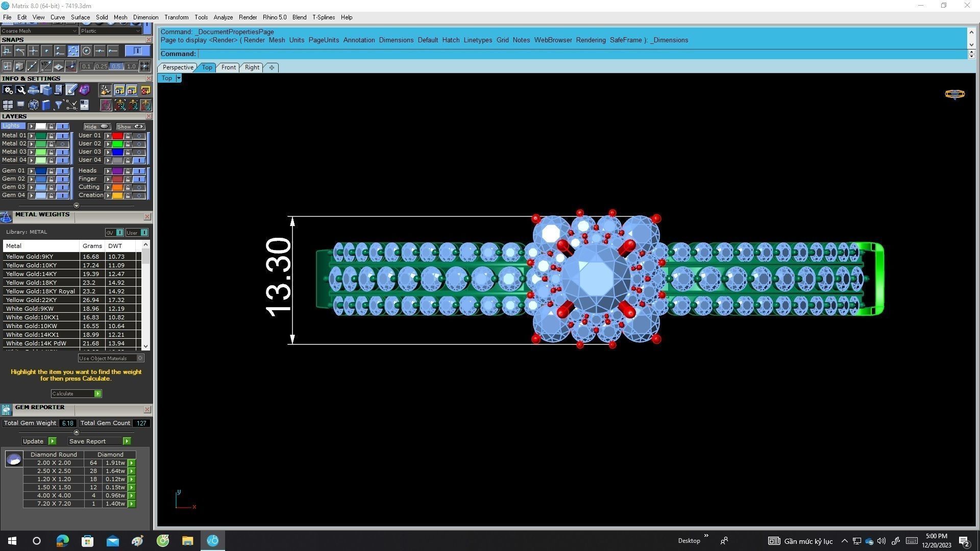Toggle lock on Gem 01 layer

pyautogui.click(x=51, y=171)
